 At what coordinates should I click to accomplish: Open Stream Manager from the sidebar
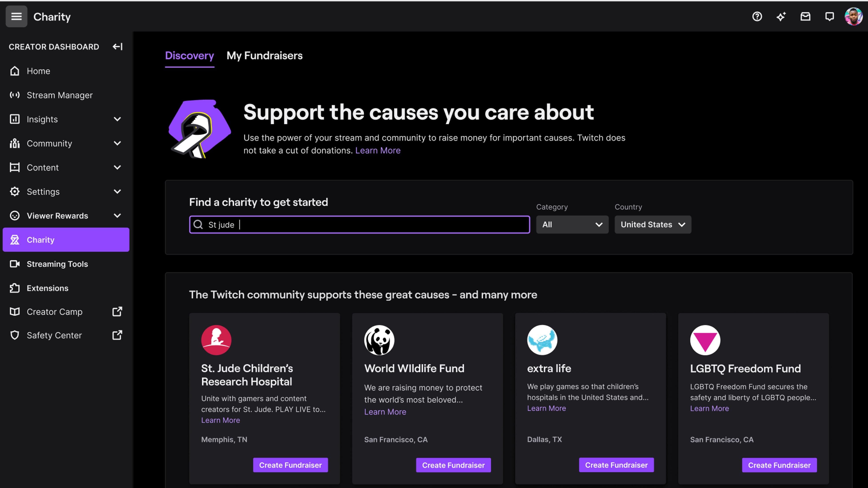(x=66, y=95)
